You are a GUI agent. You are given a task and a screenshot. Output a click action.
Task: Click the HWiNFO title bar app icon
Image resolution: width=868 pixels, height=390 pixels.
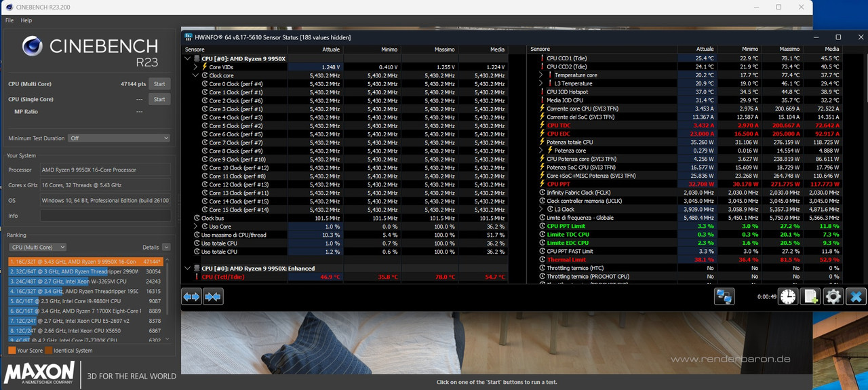[x=189, y=37]
